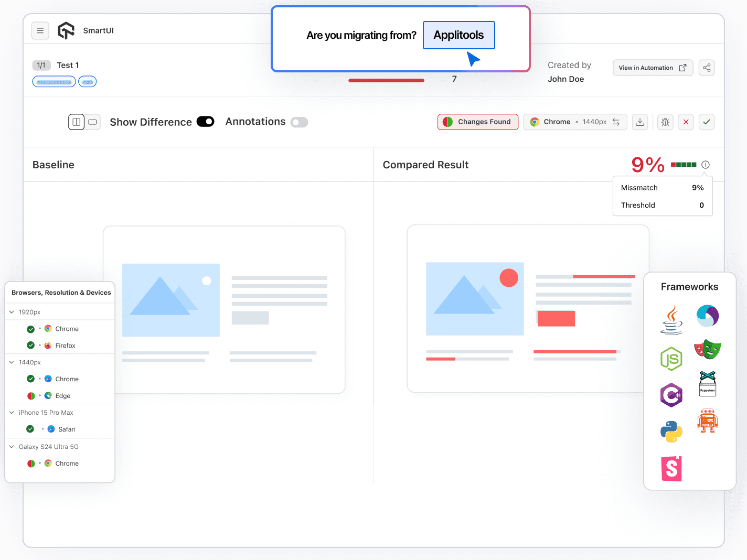
Task: Open the Baseline screenshot thumbnail
Action: tap(224, 309)
